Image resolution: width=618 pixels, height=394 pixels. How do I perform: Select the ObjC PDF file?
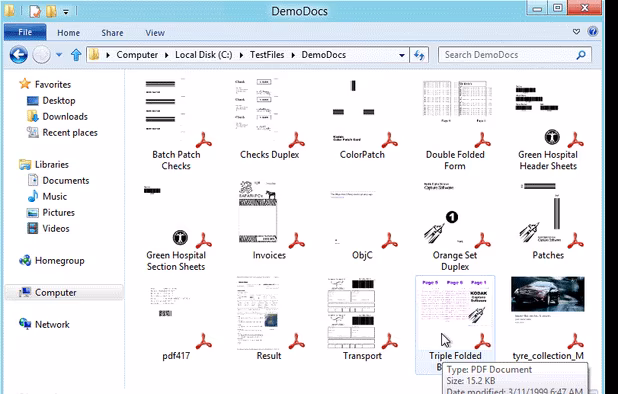362,219
